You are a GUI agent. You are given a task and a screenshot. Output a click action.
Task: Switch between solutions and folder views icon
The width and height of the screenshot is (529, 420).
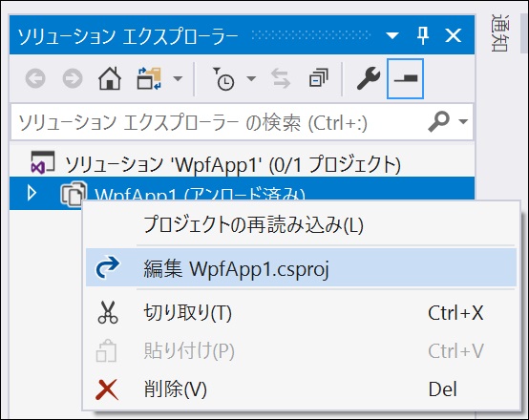[x=149, y=78]
